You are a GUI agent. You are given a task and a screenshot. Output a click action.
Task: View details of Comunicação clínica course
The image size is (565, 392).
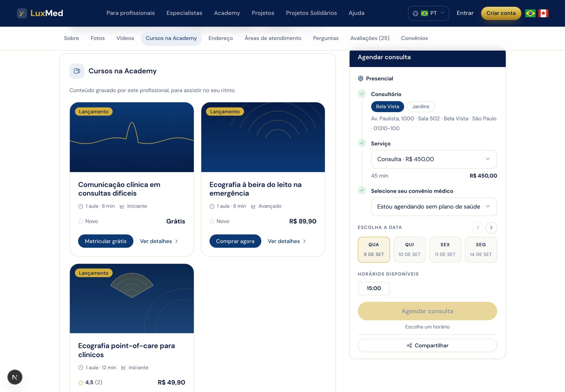159,241
